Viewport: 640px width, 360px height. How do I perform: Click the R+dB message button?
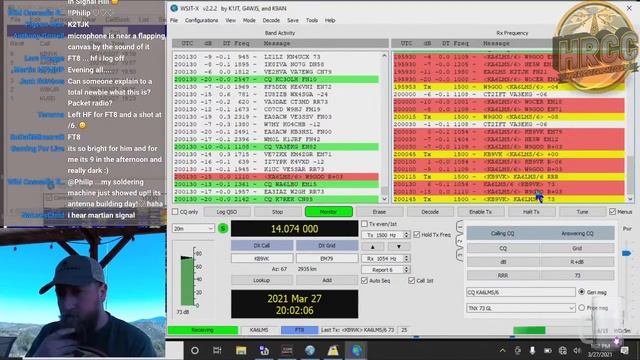point(577,262)
